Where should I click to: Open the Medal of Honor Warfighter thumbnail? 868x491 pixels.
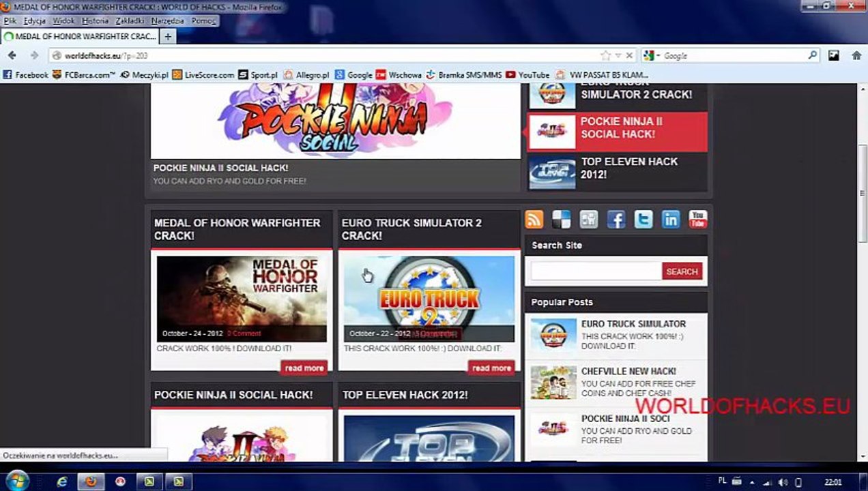coord(242,299)
